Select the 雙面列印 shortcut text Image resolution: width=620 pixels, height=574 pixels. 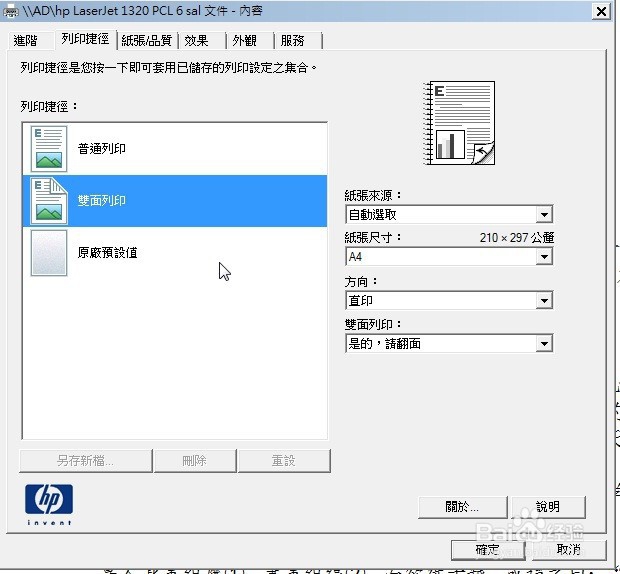pos(102,201)
